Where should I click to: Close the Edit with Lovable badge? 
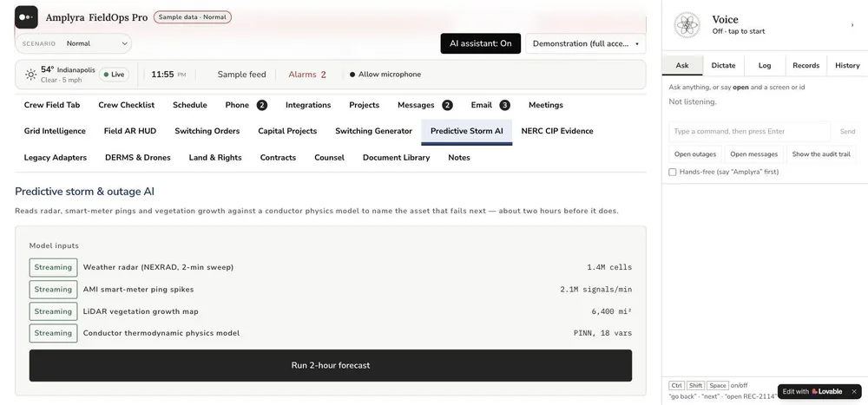point(853,391)
